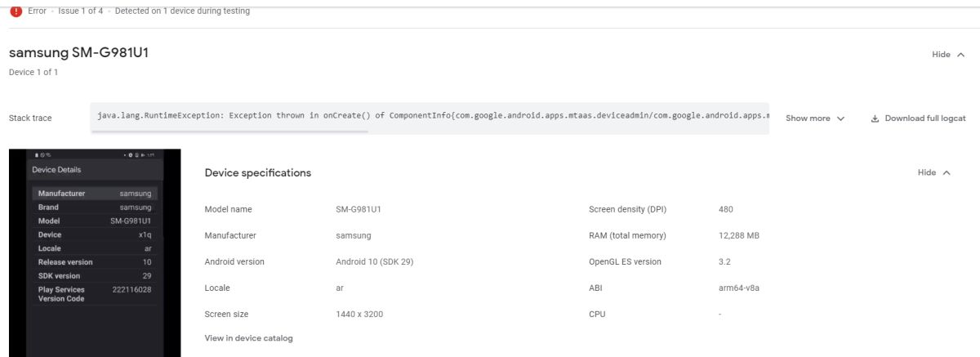The width and height of the screenshot is (980, 357).
Task: Download the full logcat file
Action: [x=924, y=118]
